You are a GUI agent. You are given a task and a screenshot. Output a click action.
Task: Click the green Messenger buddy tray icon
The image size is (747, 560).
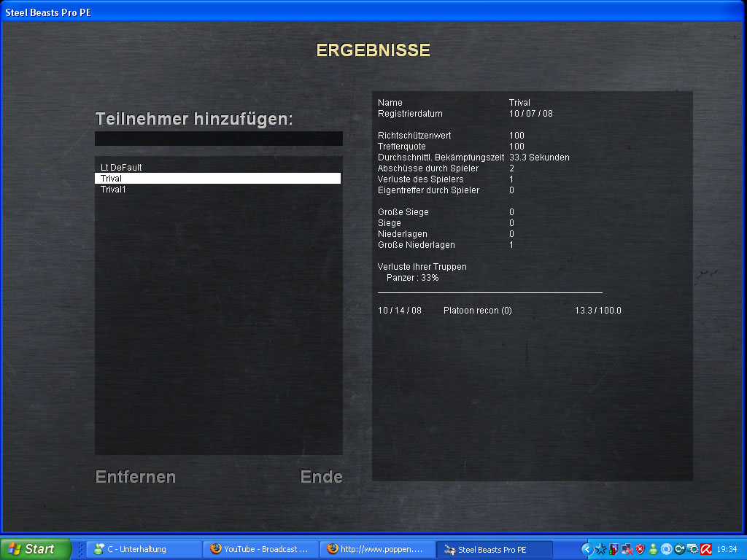pos(653,549)
